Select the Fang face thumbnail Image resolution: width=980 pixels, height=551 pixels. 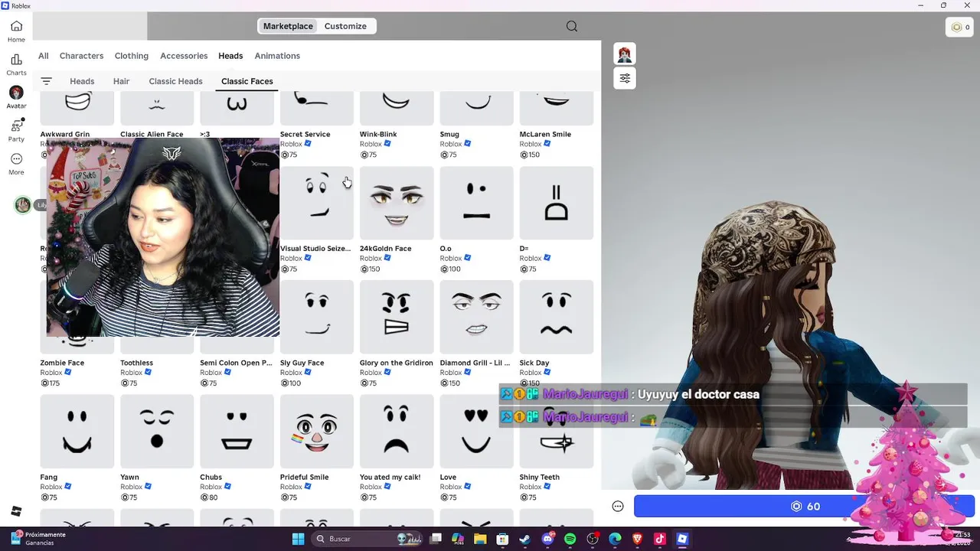click(77, 431)
